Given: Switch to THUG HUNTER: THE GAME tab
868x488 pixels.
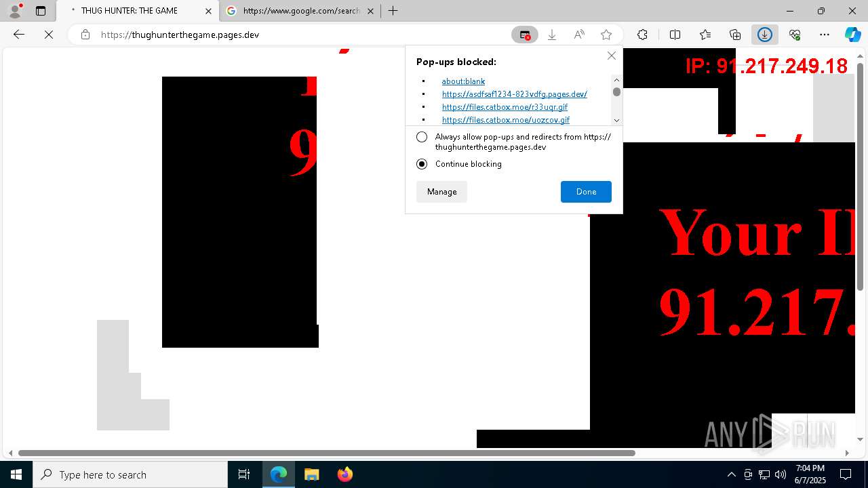Looking at the screenshot, I should (137, 11).
